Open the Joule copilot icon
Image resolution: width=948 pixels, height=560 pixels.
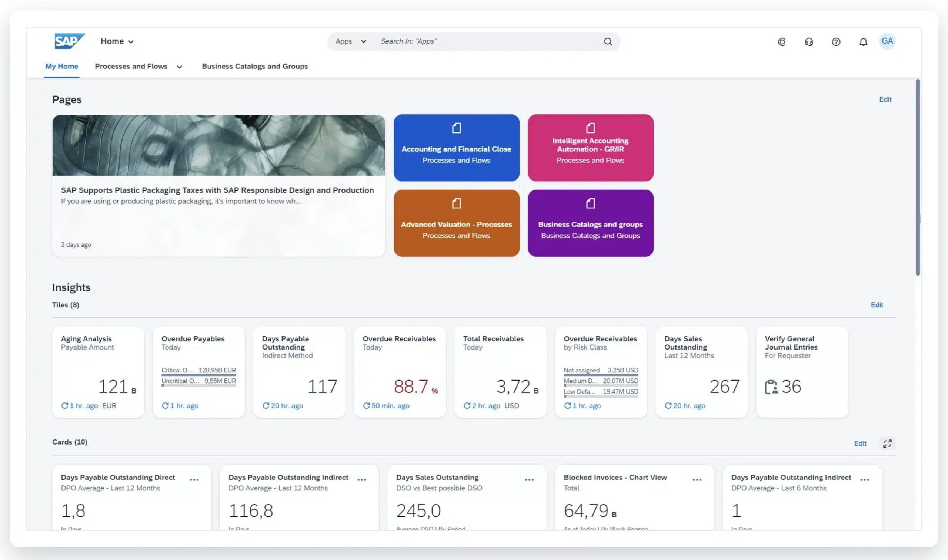(x=781, y=42)
